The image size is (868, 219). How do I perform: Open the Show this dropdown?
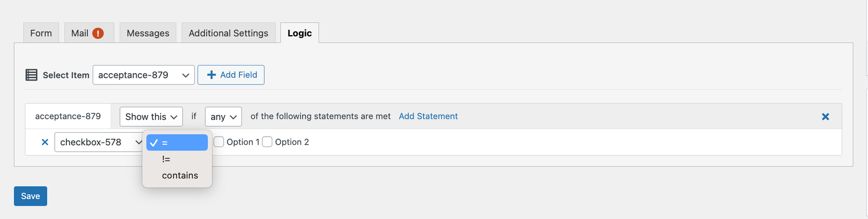tap(151, 117)
